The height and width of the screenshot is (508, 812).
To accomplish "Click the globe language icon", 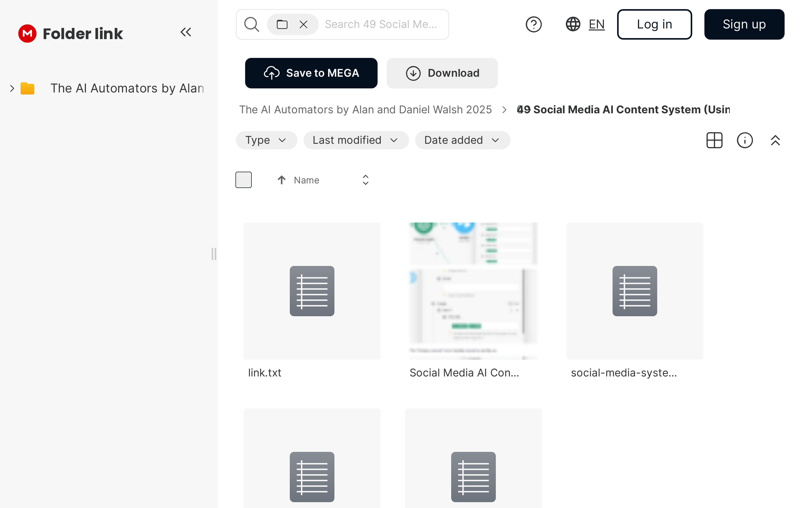I will (x=573, y=24).
